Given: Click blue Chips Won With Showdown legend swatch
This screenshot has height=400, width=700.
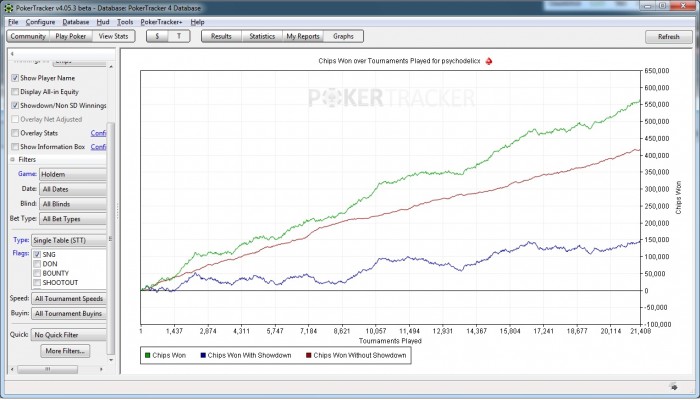Looking at the screenshot, I should tap(203, 355).
